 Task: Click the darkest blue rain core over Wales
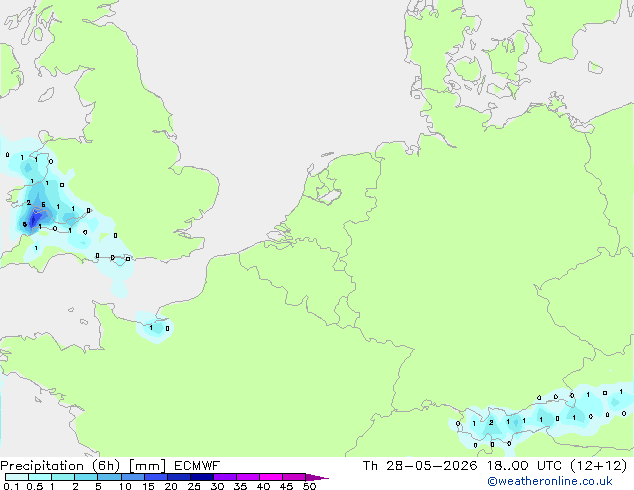(x=34, y=220)
